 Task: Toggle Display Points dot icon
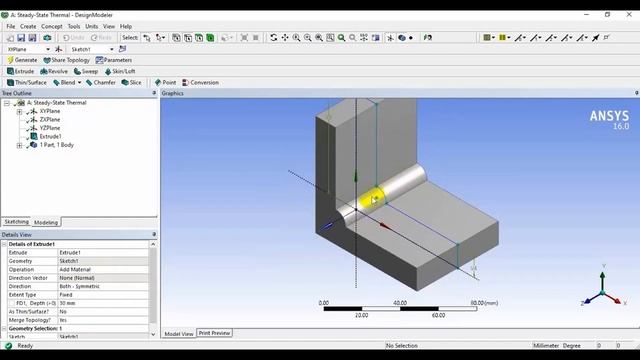tap(411, 38)
